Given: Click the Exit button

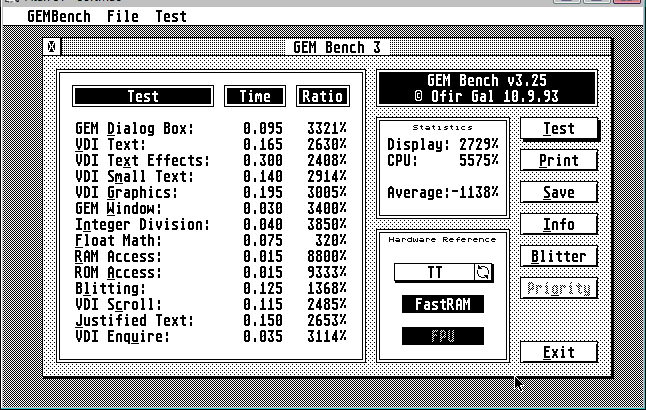Looking at the screenshot, I should (x=559, y=352).
